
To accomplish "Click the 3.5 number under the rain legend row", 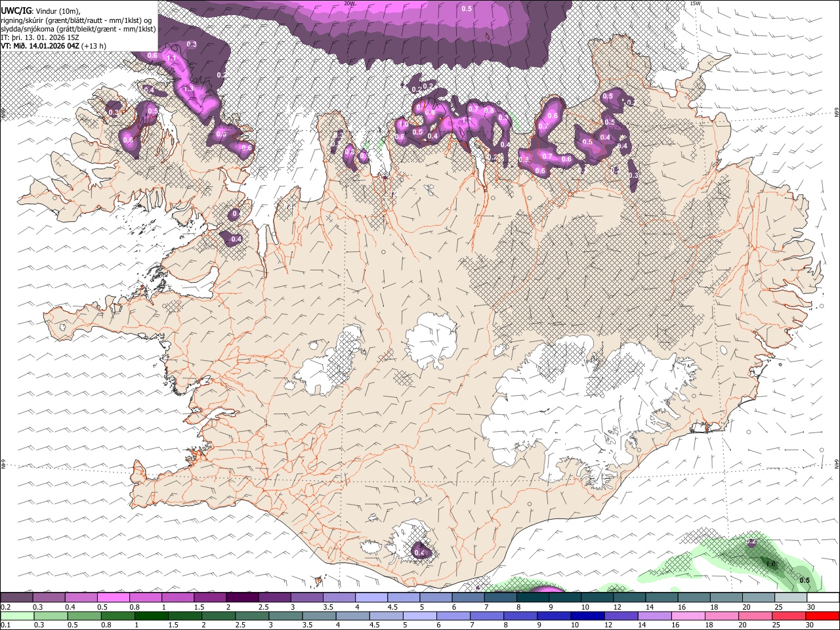I will (x=307, y=624).
